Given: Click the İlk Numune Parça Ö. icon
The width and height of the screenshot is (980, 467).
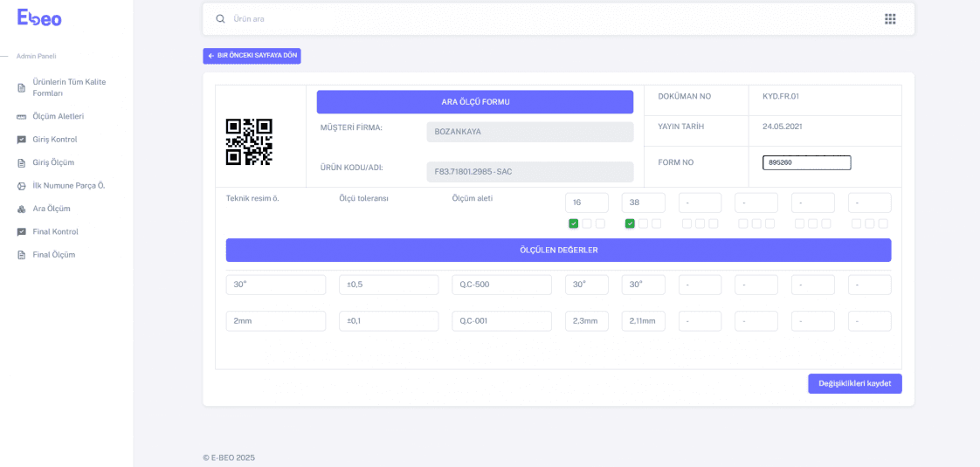Looking at the screenshot, I should click(x=21, y=186).
